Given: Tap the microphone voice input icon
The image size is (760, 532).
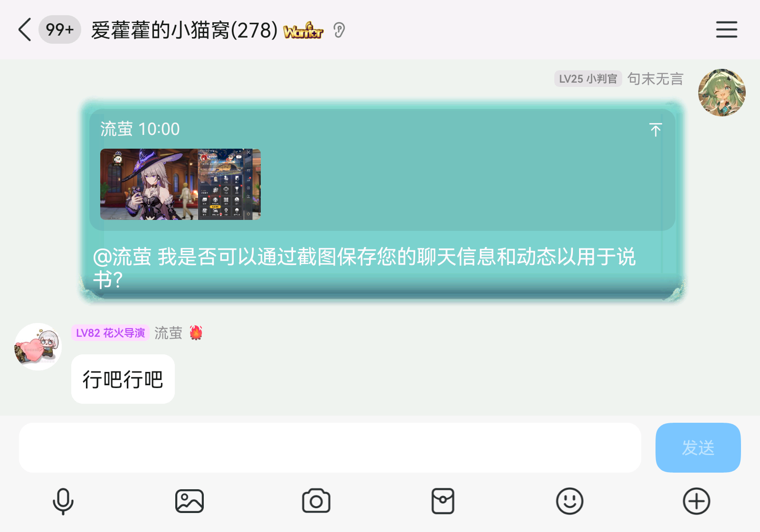Looking at the screenshot, I should [63, 501].
